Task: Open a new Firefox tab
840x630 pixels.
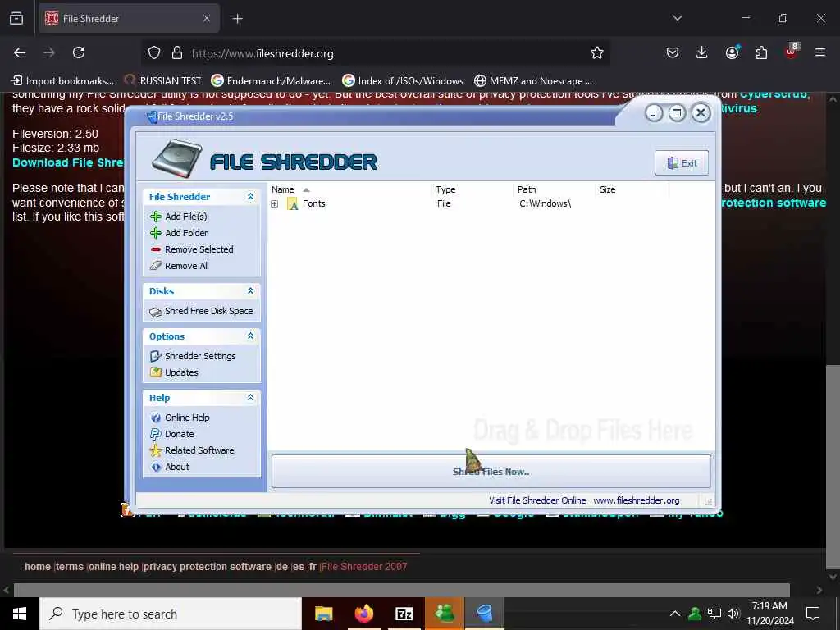Action: [x=237, y=19]
